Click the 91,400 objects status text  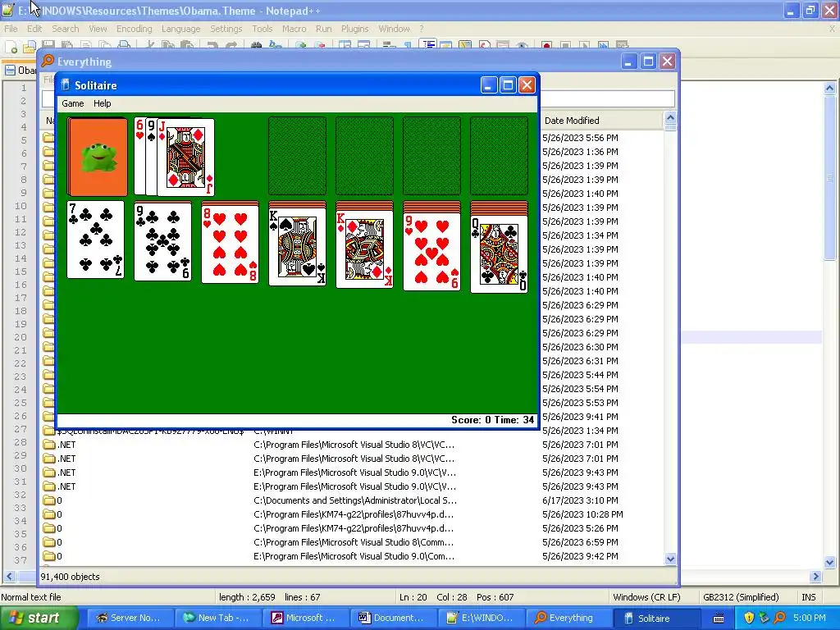pyautogui.click(x=71, y=577)
